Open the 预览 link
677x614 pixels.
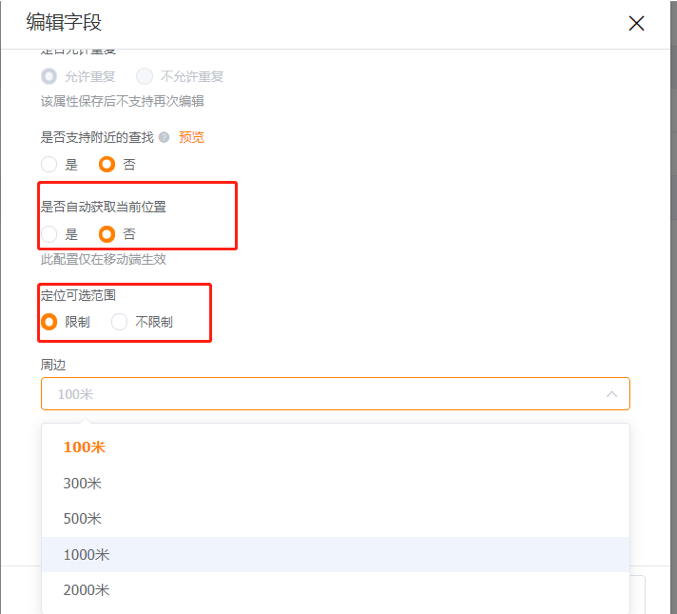coord(191,137)
